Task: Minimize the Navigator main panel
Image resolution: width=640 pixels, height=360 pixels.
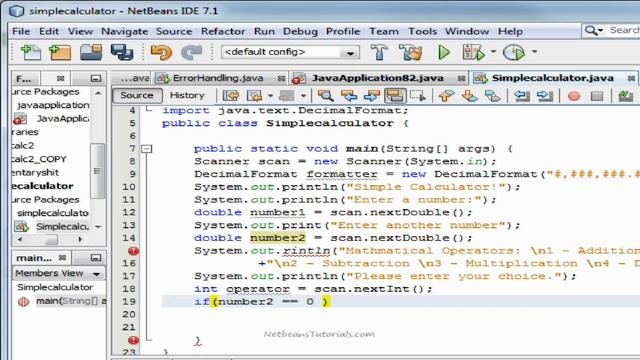Action: (96, 258)
